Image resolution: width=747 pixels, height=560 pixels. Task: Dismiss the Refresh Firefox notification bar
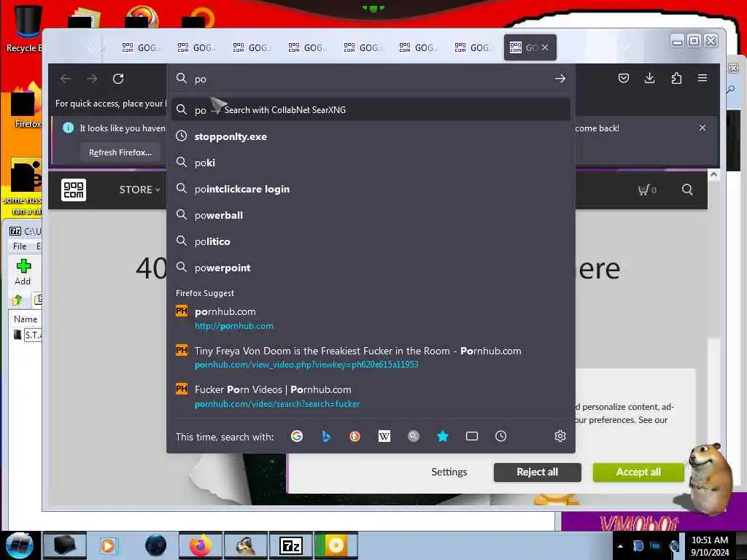click(x=703, y=128)
